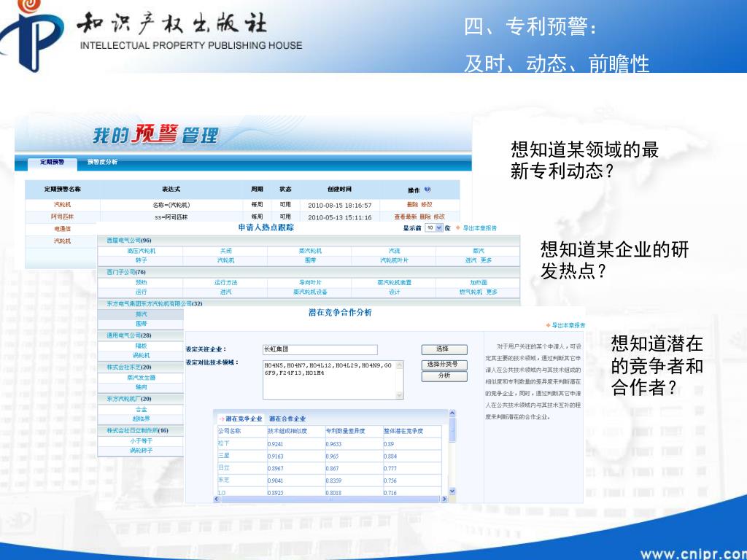Click 加热面 keyword under 西门子公司
This screenshot has width=747, height=560.
click(479, 282)
